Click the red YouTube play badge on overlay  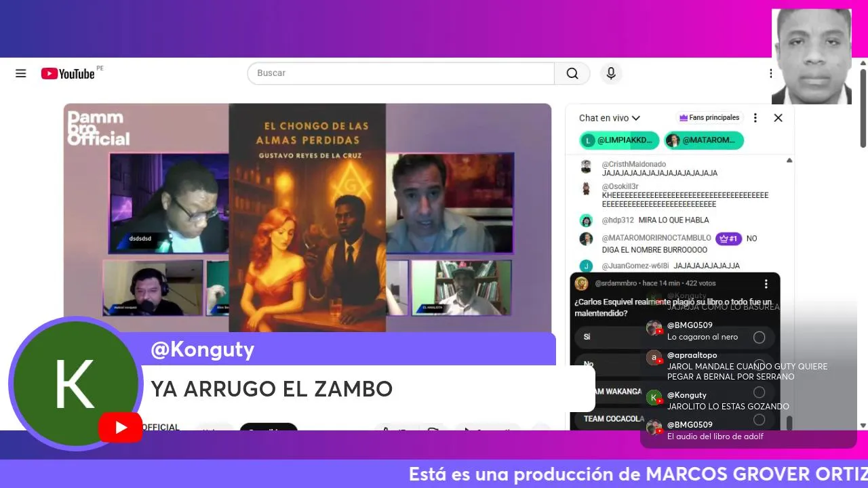pyautogui.click(x=120, y=428)
